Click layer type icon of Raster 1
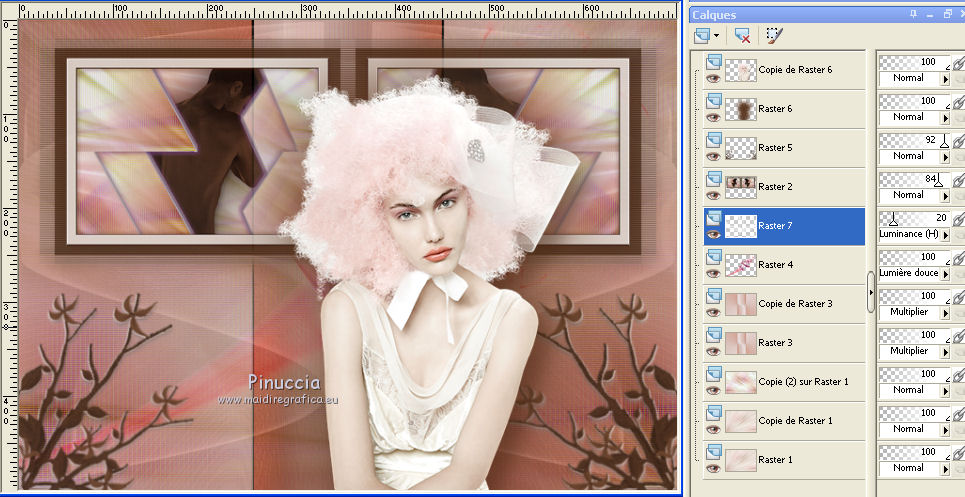965x497 pixels. pos(714,452)
